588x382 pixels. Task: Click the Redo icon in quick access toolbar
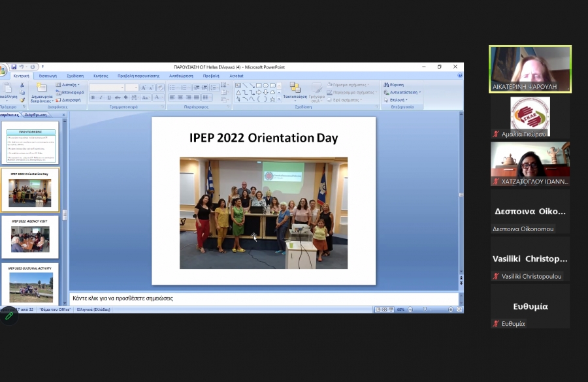pos(33,67)
